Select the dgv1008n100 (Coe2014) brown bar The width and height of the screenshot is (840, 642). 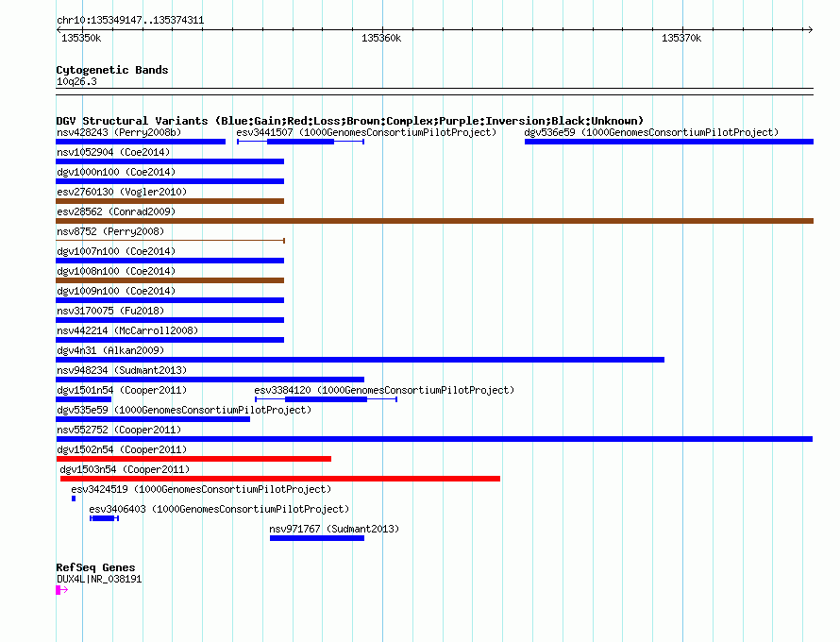[x=170, y=280]
